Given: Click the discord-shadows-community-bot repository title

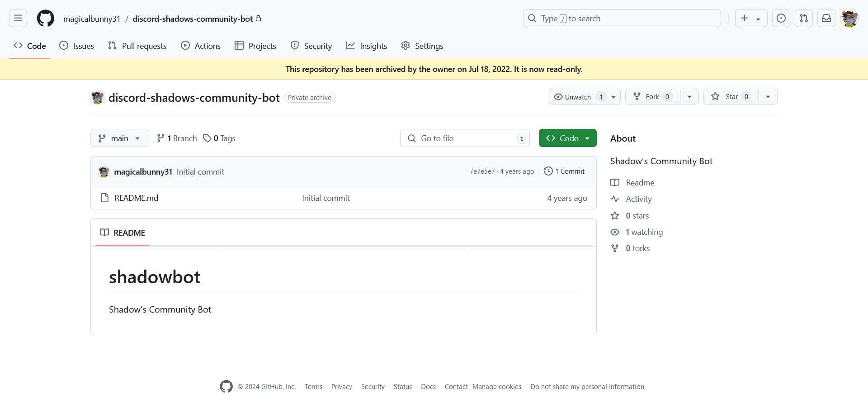Looking at the screenshot, I should 194,98.
